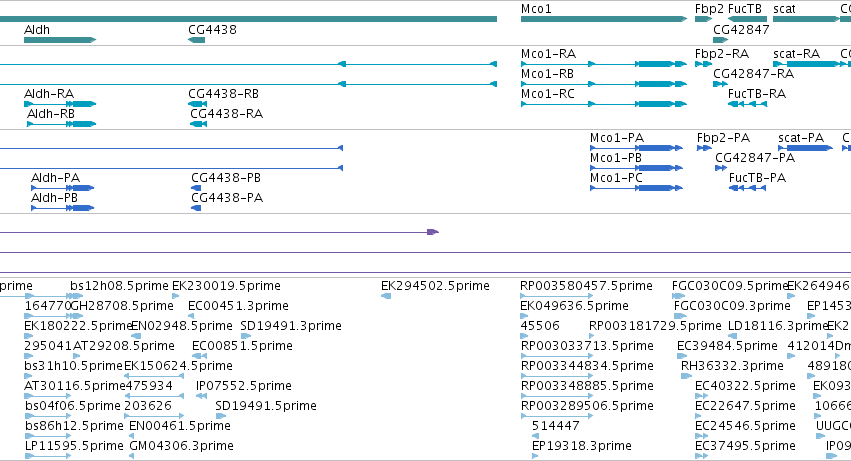Click the Mco1-PA protein label
This screenshot has height=461, width=851.
[617, 138]
